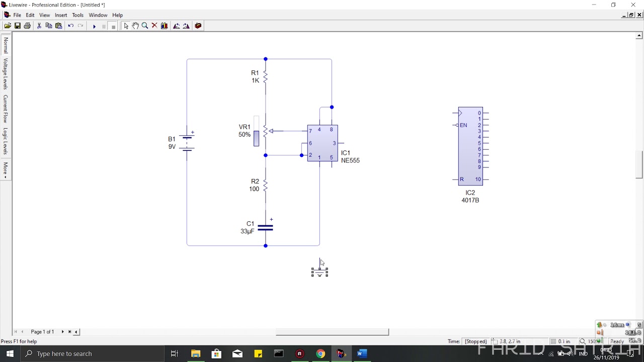Click the 0.1 in grid size status entry
Screen dimensions: 644x362
click(560, 341)
